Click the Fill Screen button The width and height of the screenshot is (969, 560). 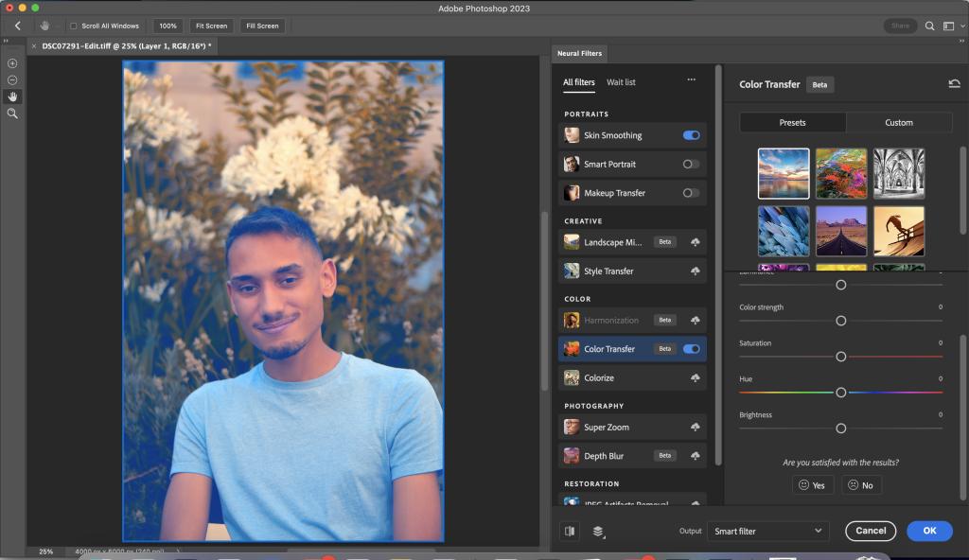263,26
